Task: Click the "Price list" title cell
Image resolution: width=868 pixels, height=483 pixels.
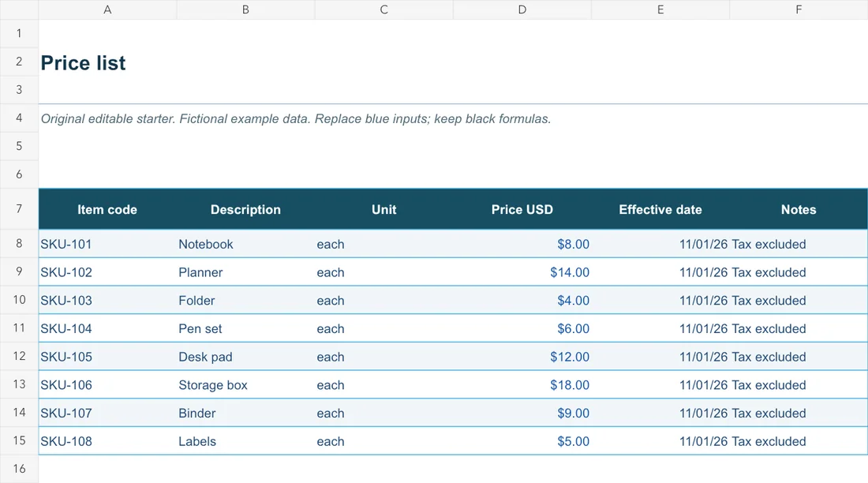Action: click(83, 63)
